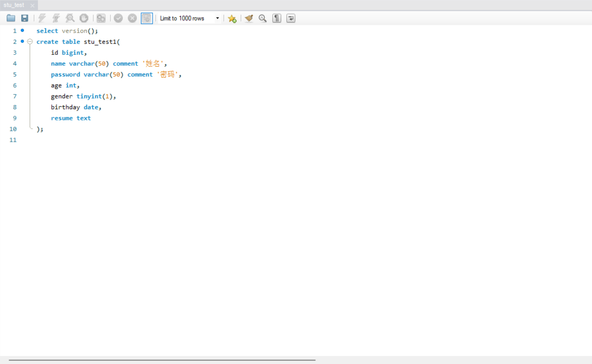Click on 'select version();' text

[x=67, y=31]
